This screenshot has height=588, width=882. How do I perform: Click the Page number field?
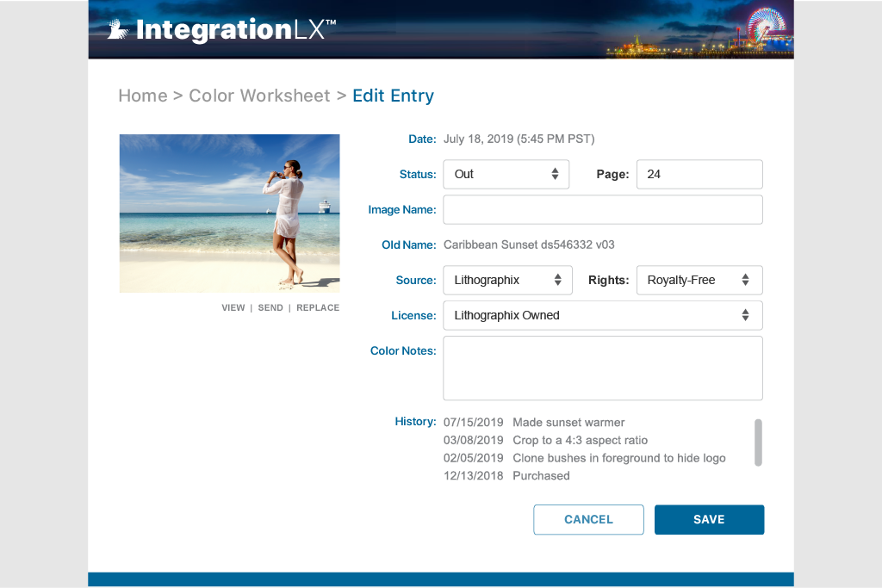tap(699, 174)
